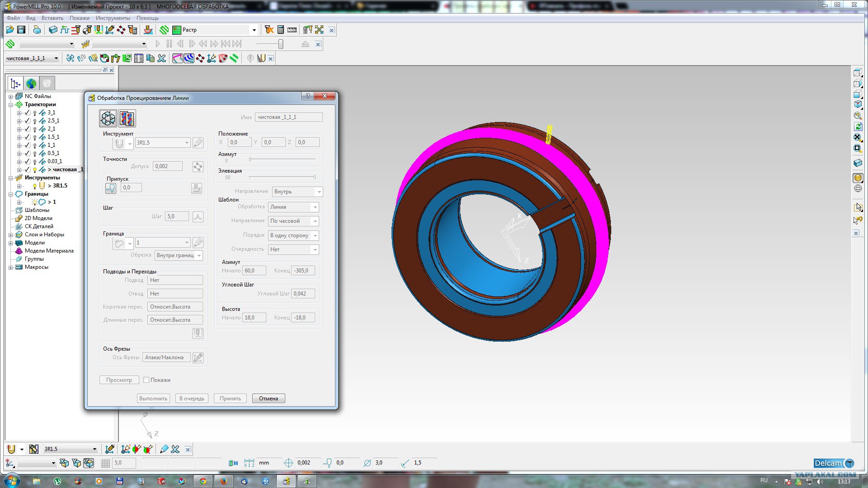
Task: Edit the 3R1.5 tool with the pencil icon in the dialog
Action: tap(198, 143)
